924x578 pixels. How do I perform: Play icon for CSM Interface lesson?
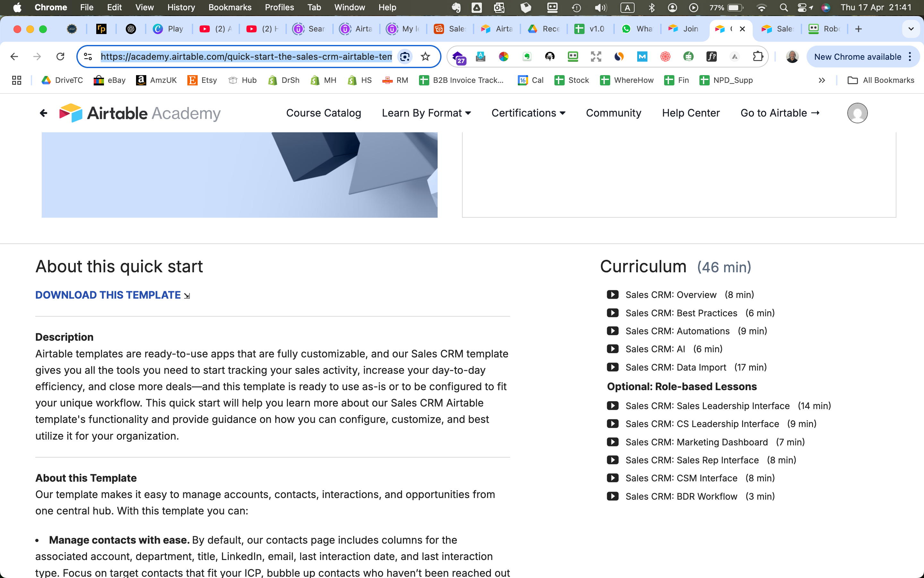(x=613, y=478)
